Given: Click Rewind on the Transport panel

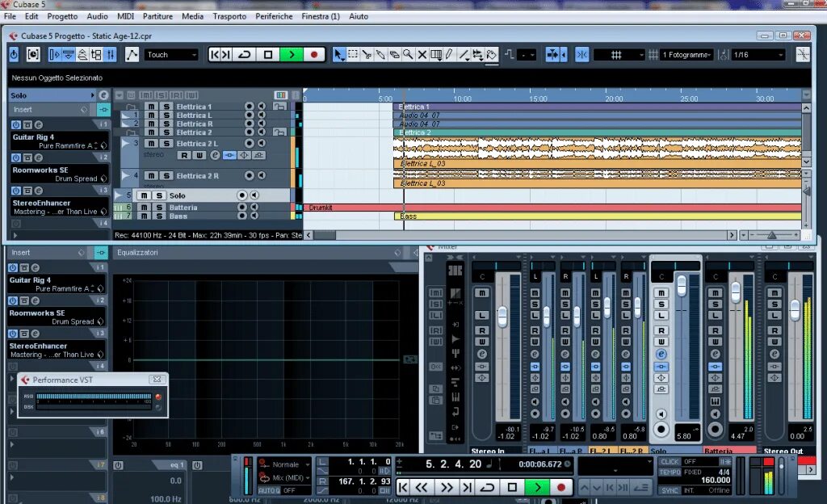Looking at the screenshot, I should [422, 487].
